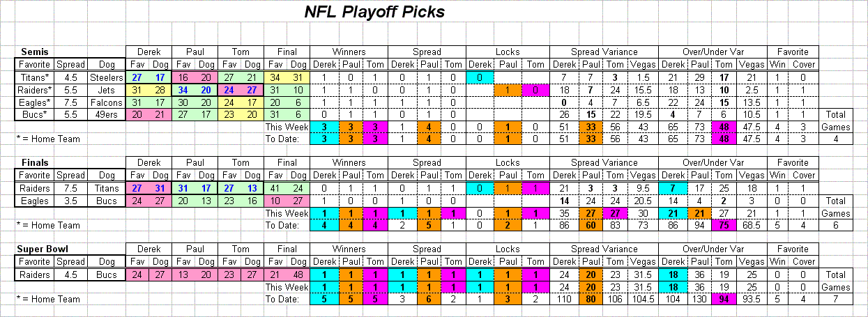Click the Bucs* favorite cell in Semis
The width and height of the screenshot is (868, 317).
point(36,114)
